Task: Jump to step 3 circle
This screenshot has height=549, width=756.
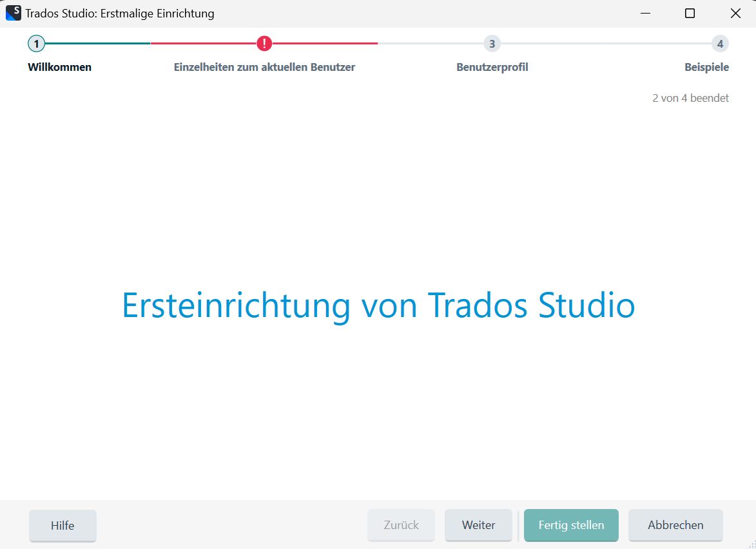Action: pyautogui.click(x=492, y=43)
